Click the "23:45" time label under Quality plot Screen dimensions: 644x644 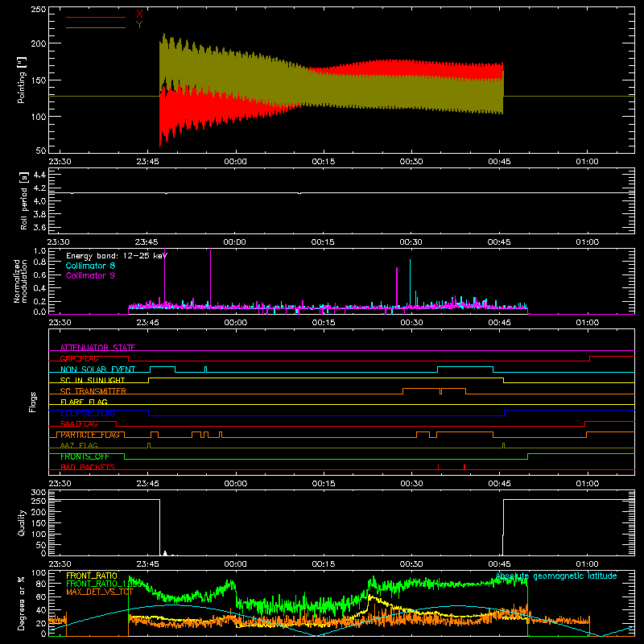coord(147,564)
